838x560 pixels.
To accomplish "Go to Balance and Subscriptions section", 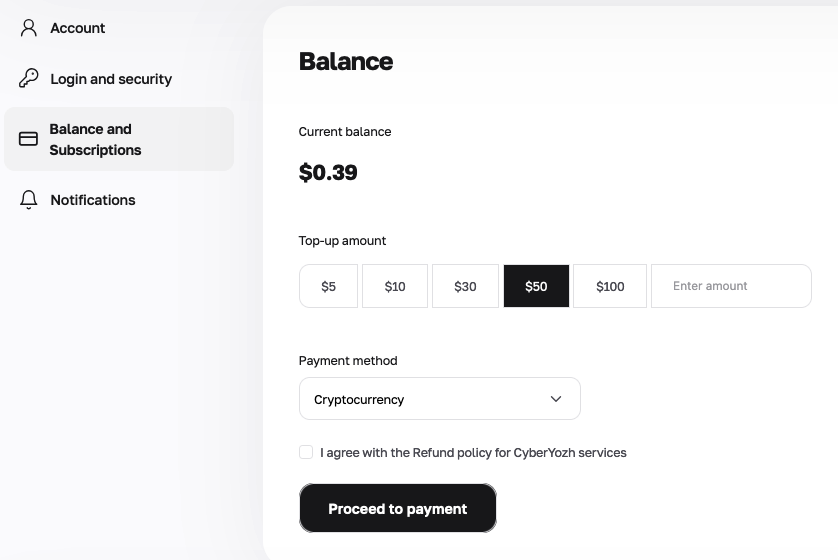I will click(x=119, y=139).
